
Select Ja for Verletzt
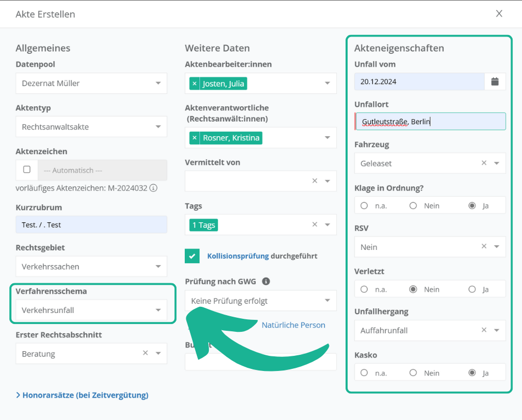[472, 289]
